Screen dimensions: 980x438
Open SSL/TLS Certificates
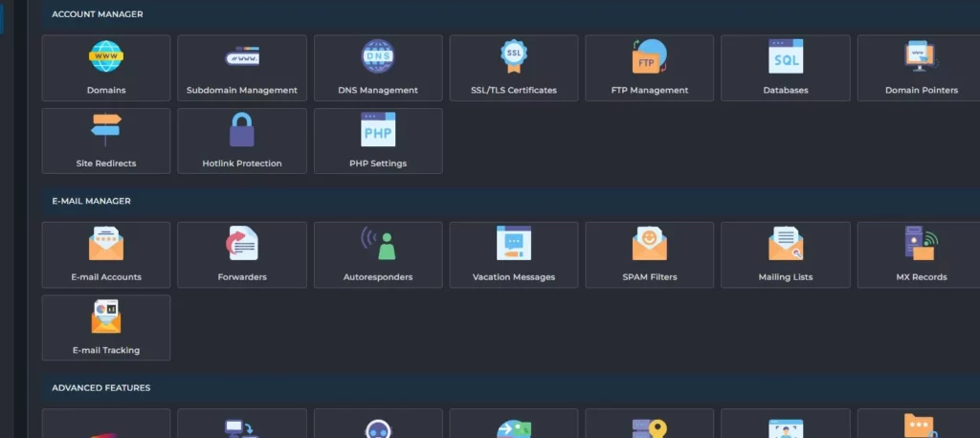click(514, 68)
